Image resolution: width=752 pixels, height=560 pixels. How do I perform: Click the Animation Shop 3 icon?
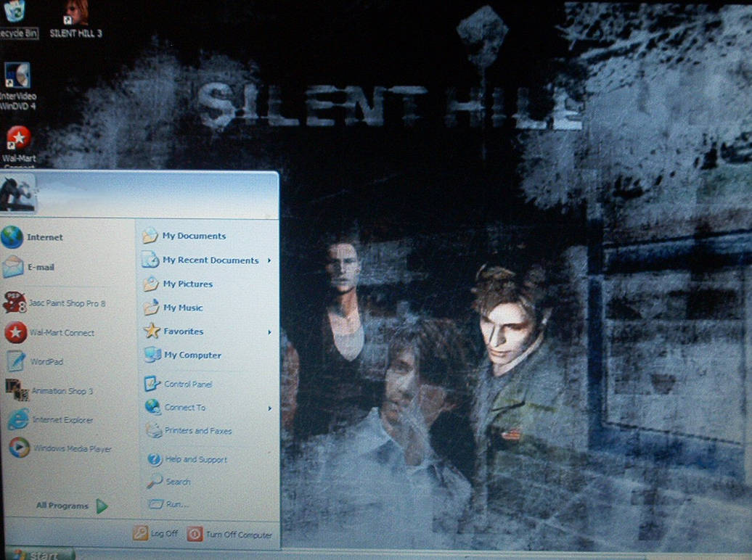pos(17,390)
